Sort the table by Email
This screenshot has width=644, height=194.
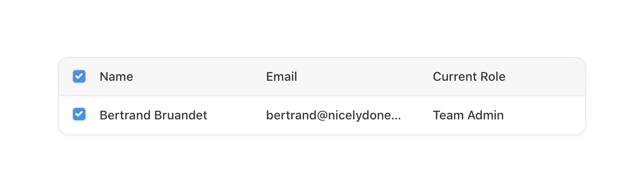[x=282, y=77]
